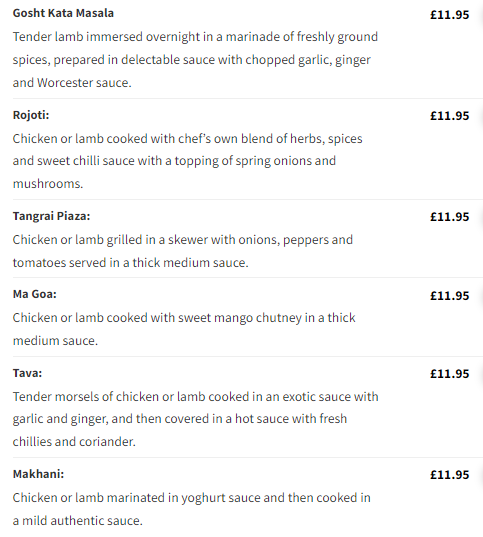
Task: Click the Tava description mentioning fresh chillies
Action: tap(196, 419)
